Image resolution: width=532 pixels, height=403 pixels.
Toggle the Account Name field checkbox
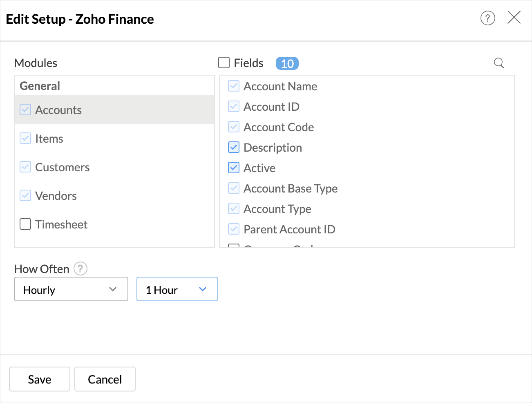233,86
